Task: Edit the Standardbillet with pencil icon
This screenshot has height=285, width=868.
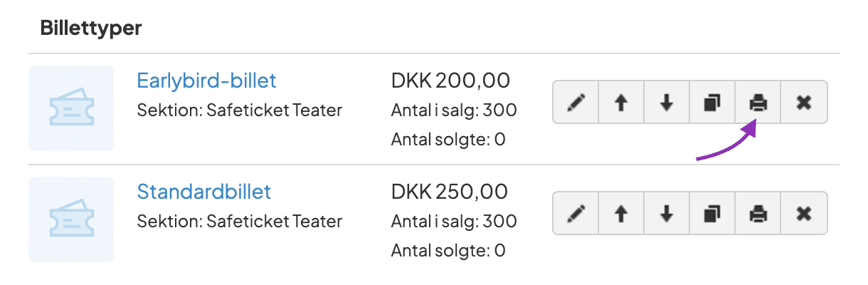Action: click(575, 213)
